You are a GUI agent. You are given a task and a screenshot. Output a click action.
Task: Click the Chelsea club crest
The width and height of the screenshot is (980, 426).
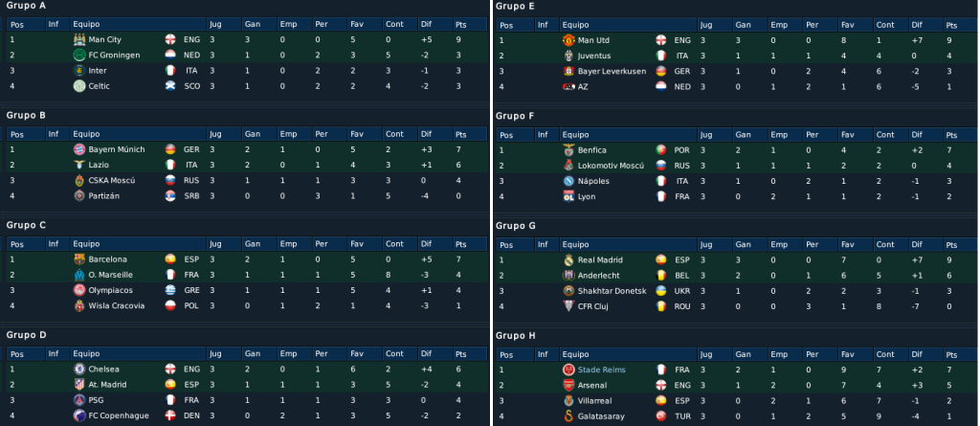pos(78,370)
